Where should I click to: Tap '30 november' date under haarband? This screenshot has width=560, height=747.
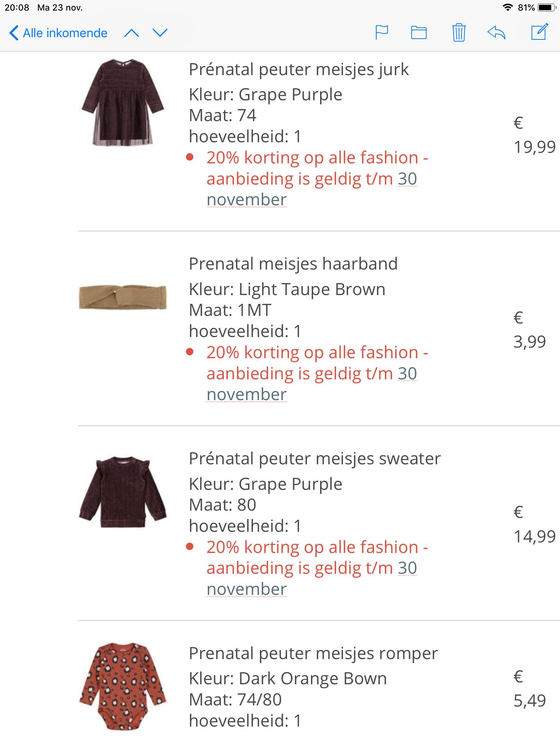pos(312,384)
